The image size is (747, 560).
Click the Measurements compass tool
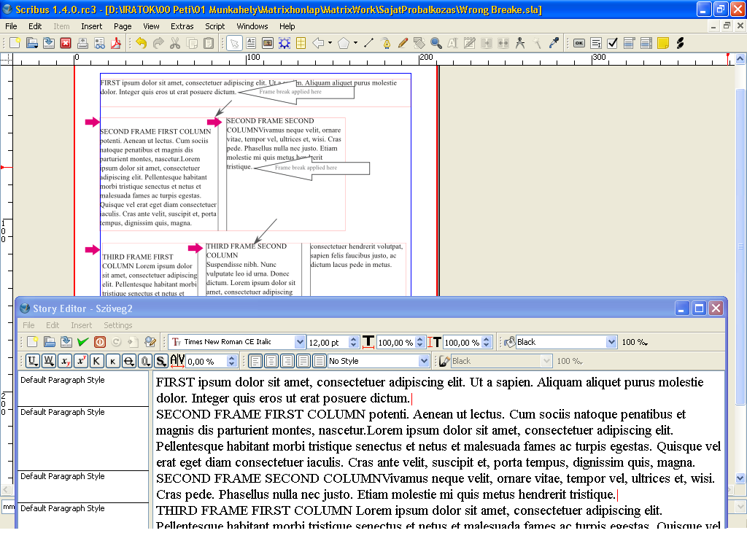point(520,43)
